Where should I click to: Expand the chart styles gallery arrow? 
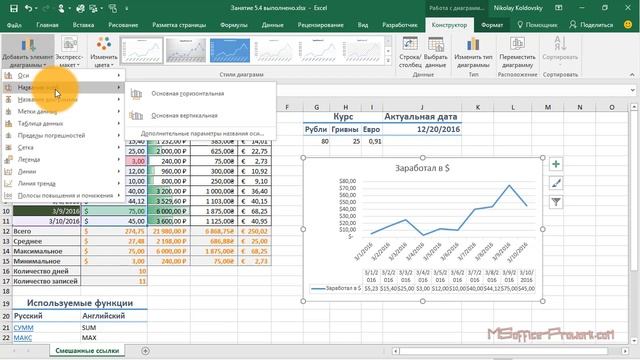pyautogui.click(x=388, y=60)
